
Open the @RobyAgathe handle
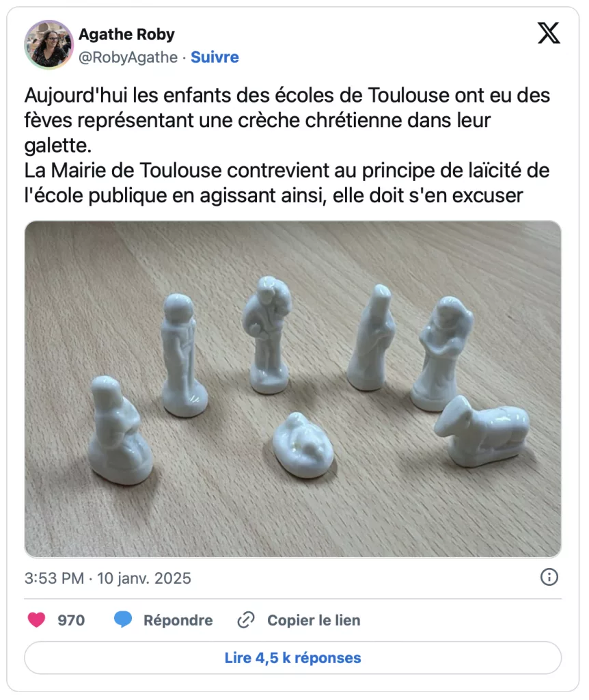[x=128, y=57]
